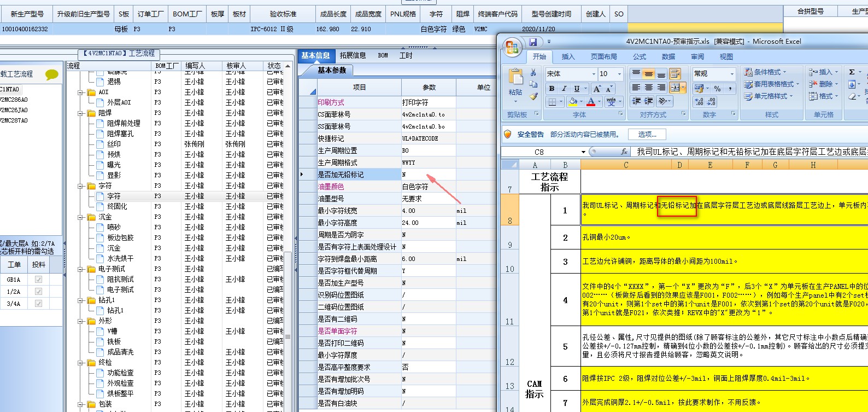Click the Align Text Right icon
868x412 pixels.
pyautogui.click(x=661, y=88)
